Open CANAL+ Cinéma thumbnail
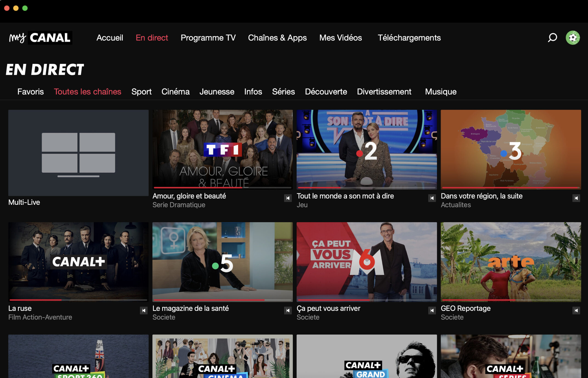The width and height of the screenshot is (588, 378). point(222,356)
